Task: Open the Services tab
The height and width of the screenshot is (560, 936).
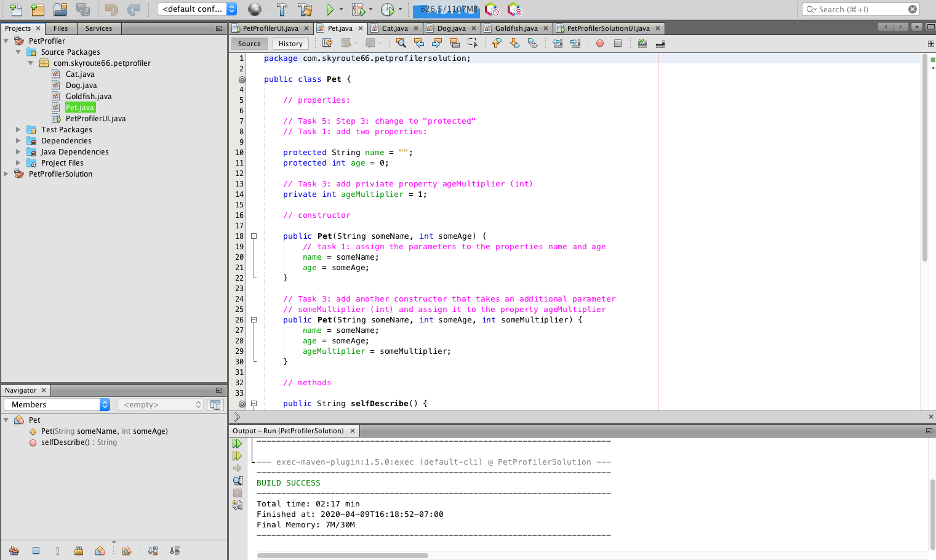Action: point(98,28)
